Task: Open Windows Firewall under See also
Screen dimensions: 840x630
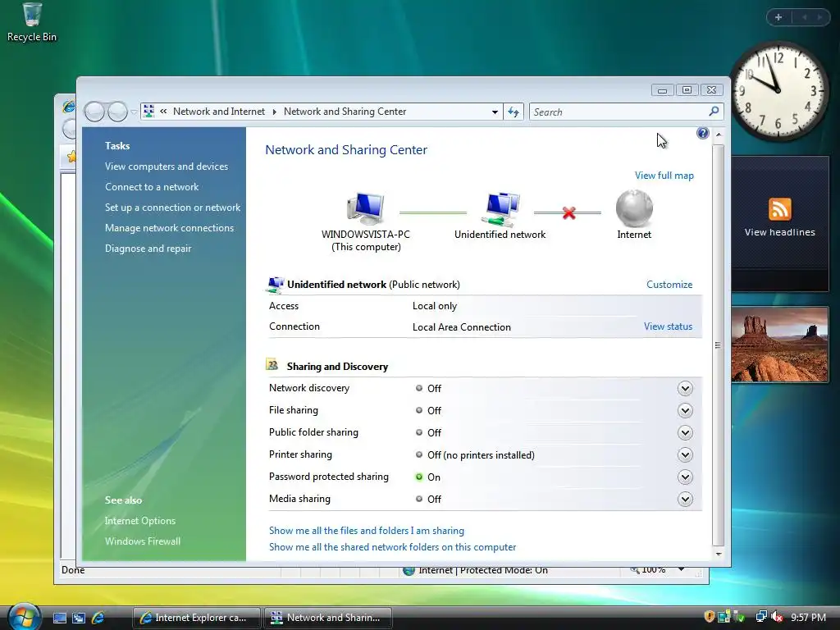Action: 143,541
